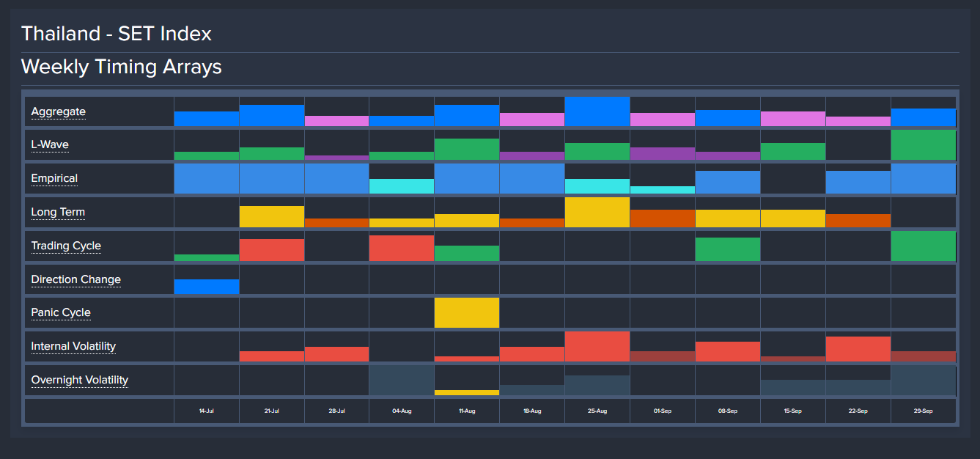The height and width of the screenshot is (459, 980).
Task: Click the pink Aggregate bar for 15-Sep
Action: [x=793, y=119]
